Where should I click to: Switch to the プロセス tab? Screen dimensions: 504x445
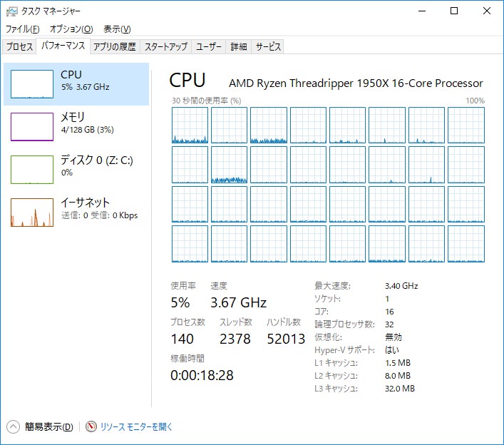(x=19, y=46)
